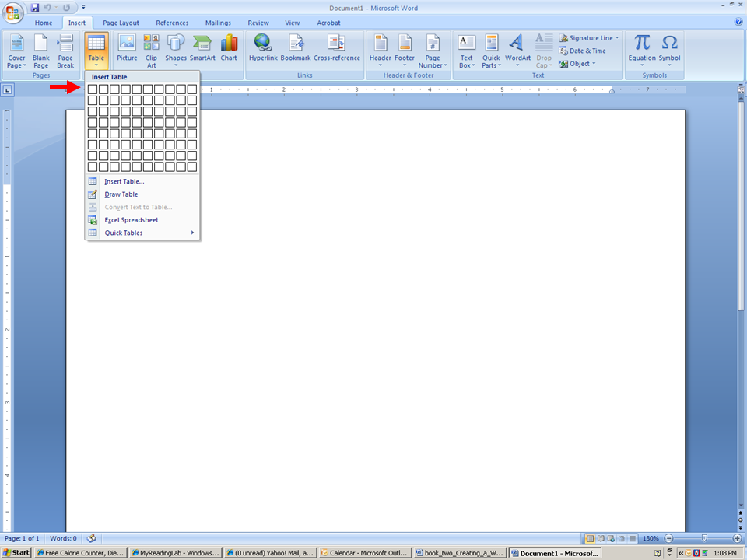747x560 pixels.
Task: Insert a Blank Page
Action: 41,51
